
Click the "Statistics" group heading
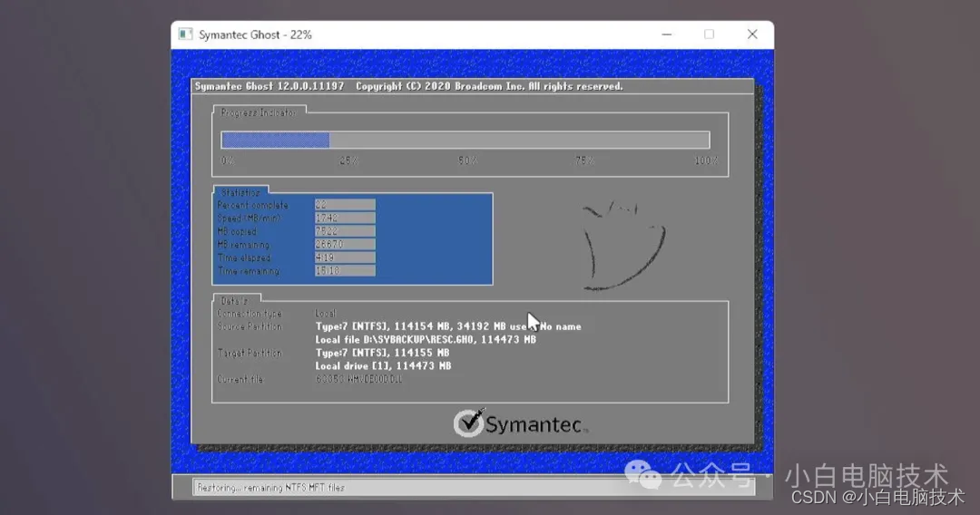click(x=240, y=192)
